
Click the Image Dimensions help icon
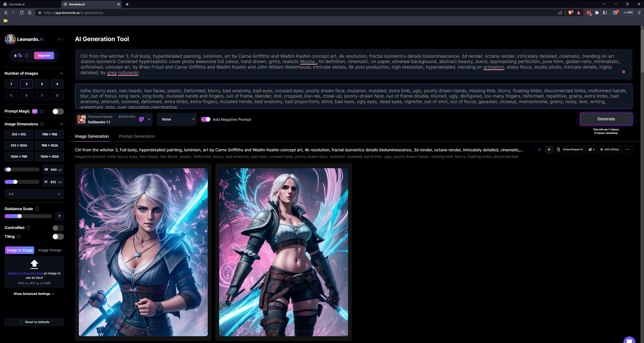tap(42, 124)
